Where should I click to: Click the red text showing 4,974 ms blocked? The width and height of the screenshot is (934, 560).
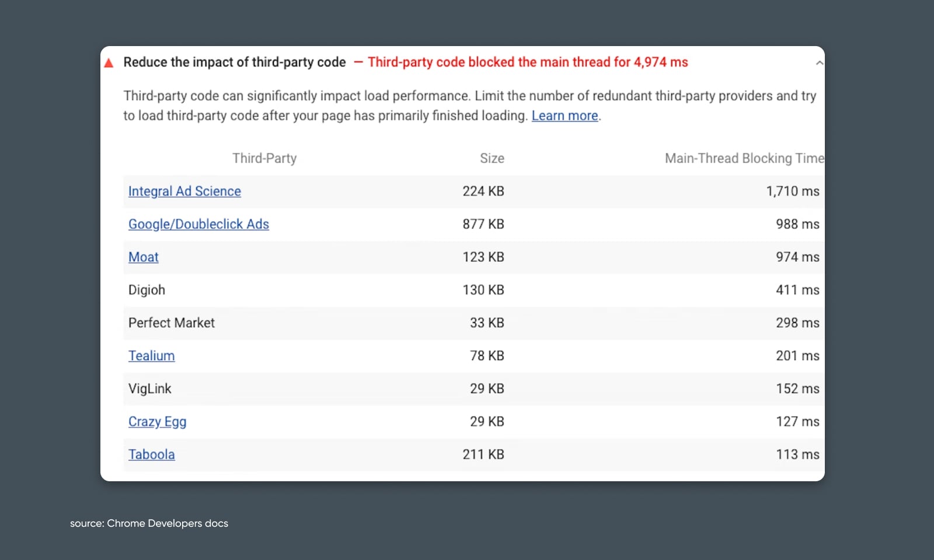point(527,62)
